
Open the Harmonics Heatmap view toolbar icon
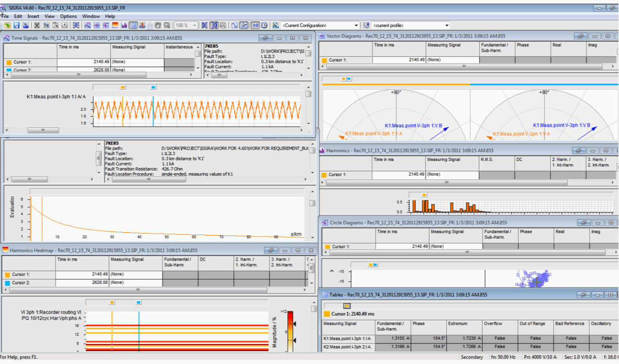[115, 26]
